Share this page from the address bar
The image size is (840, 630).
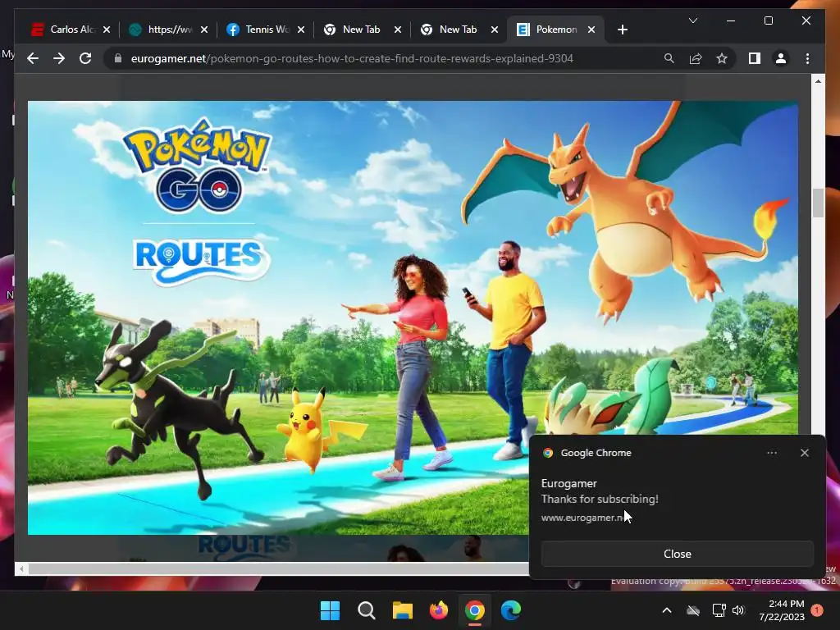(x=696, y=58)
